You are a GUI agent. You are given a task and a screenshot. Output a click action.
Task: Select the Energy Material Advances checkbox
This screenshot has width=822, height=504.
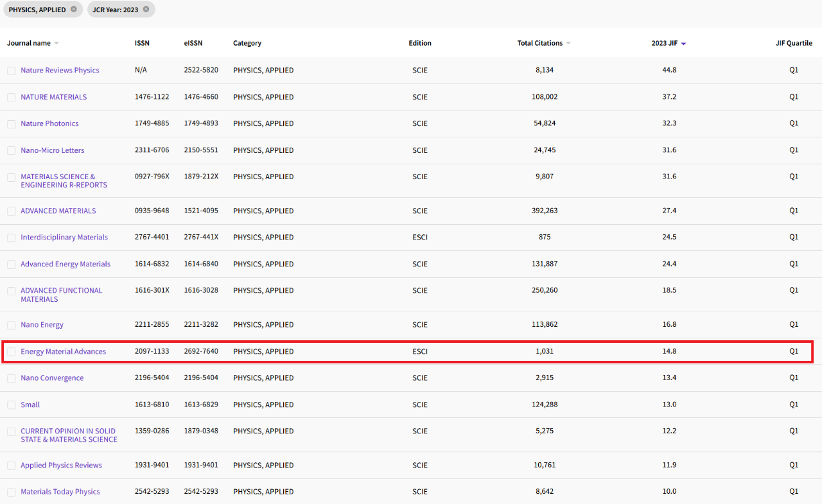click(12, 351)
